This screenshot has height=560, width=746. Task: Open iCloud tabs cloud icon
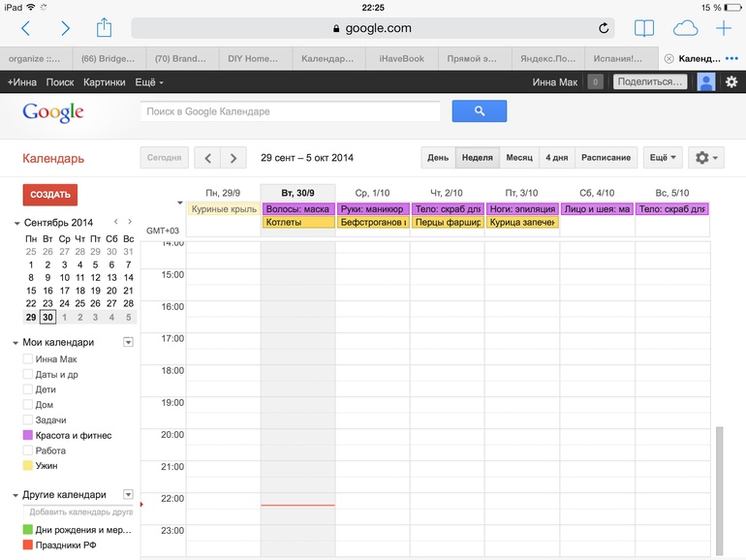pyautogui.click(x=685, y=28)
